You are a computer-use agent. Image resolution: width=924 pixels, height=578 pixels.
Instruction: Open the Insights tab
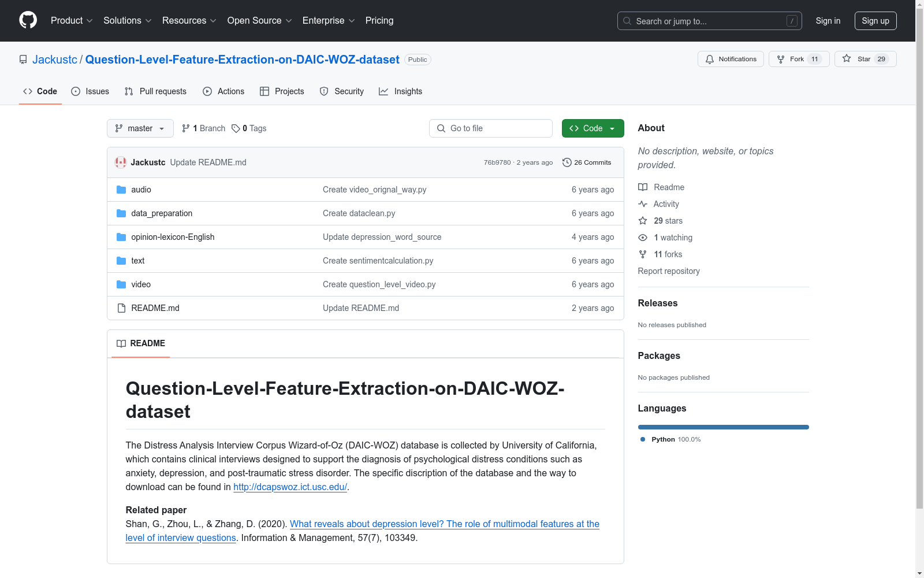pos(400,91)
